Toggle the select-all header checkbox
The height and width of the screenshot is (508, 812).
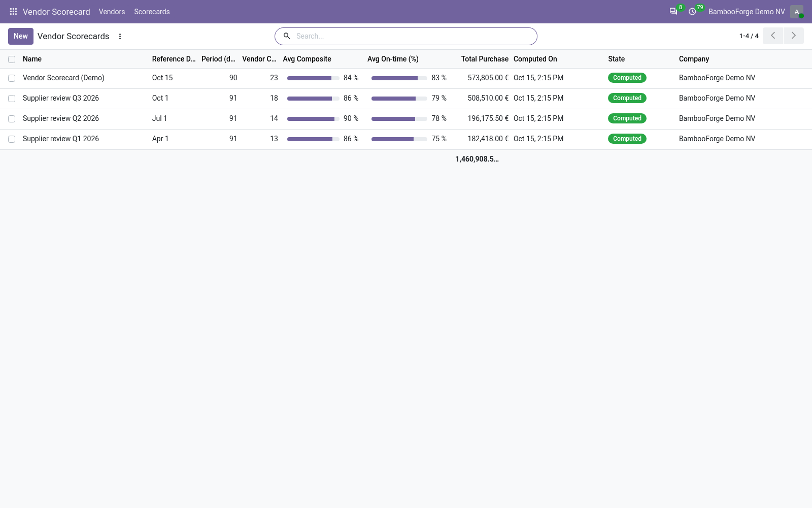click(x=12, y=59)
